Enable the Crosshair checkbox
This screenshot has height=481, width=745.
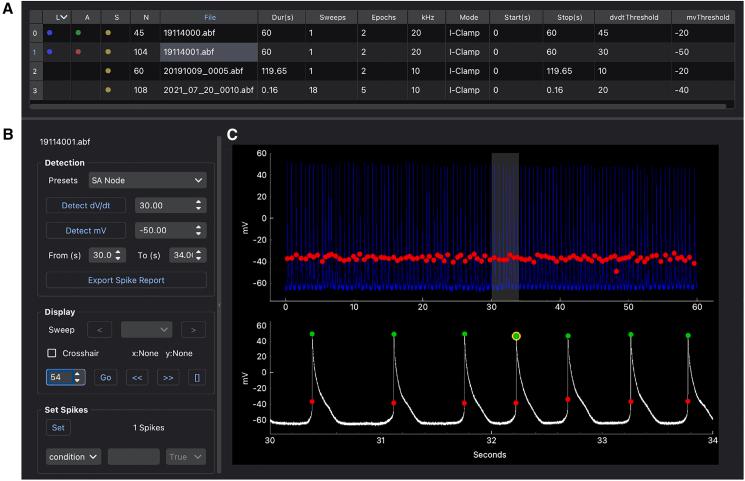tap(52, 352)
